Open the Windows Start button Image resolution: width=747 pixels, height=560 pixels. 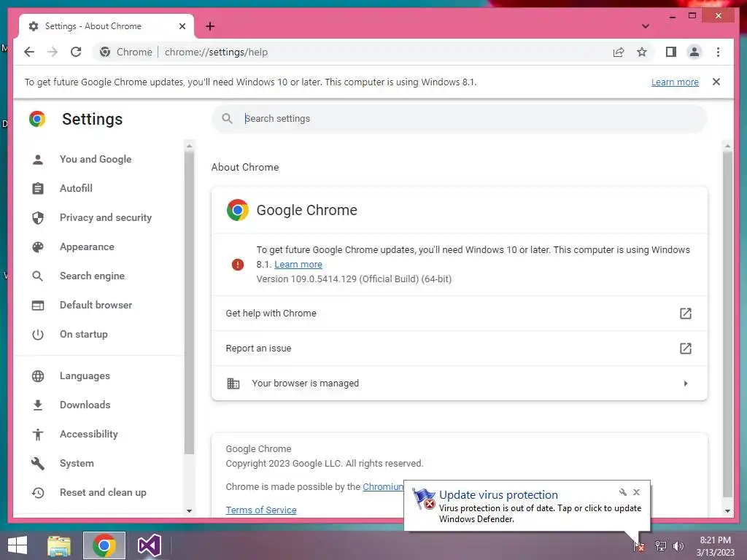18,545
